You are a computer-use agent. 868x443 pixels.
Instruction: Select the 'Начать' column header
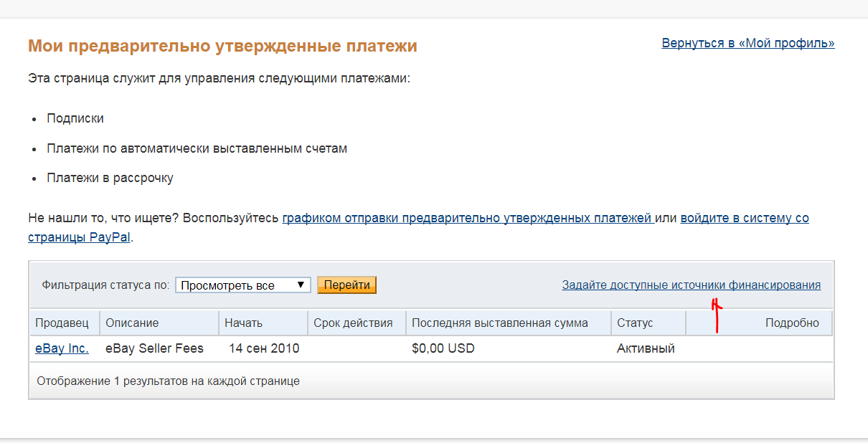243,323
